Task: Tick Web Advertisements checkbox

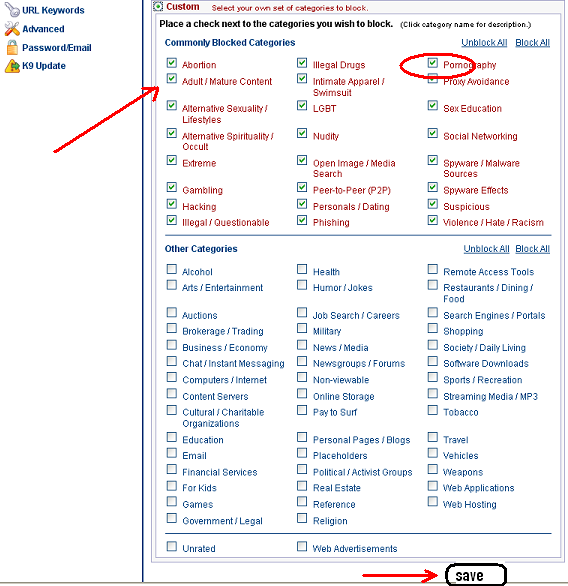Action: 302,546
